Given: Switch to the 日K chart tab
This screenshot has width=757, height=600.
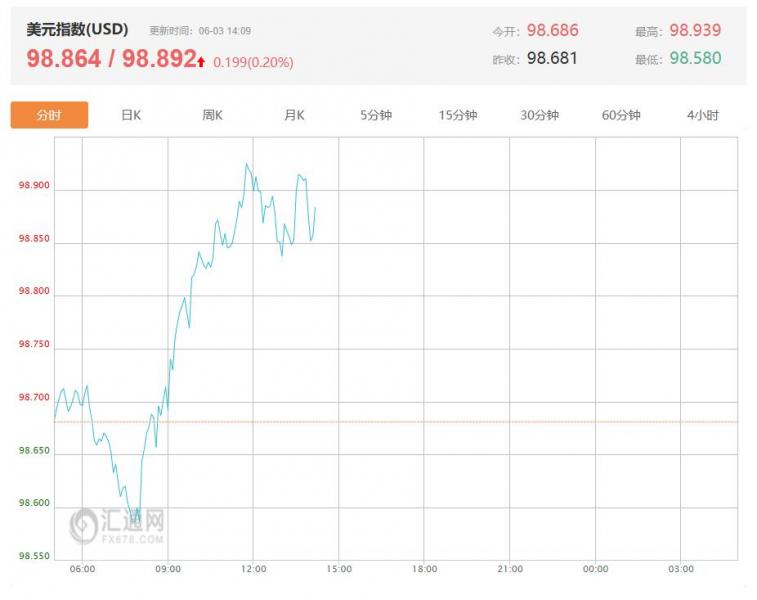Looking at the screenshot, I should click(131, 115).
